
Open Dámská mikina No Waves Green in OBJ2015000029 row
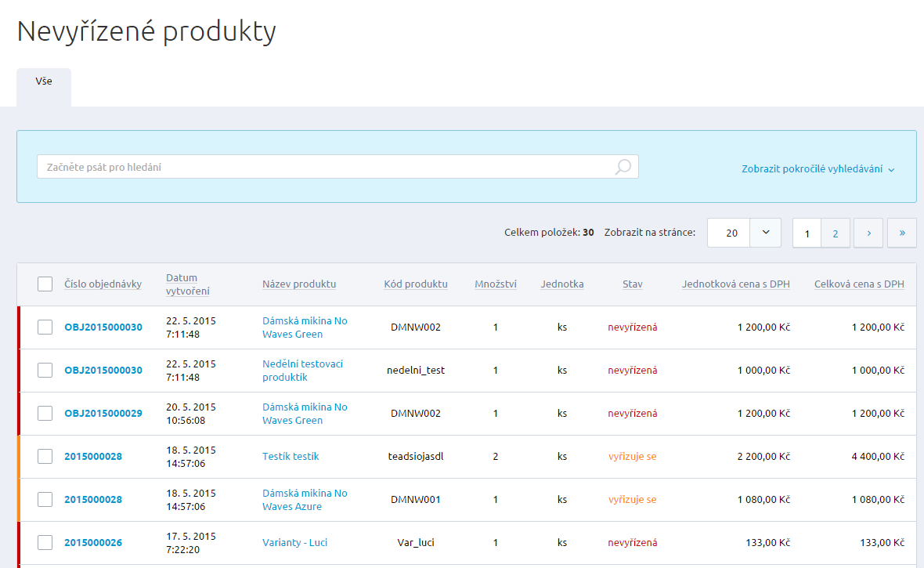click(x=305, y=414)
